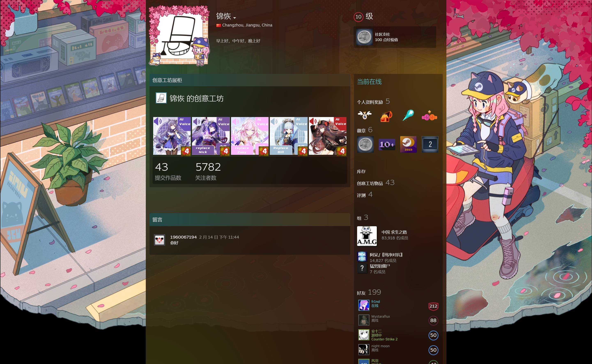The height and width of the screenshot is (364, 592).
Task: Open commenter 1960067194's avatar
Action: tap(159, 240)
